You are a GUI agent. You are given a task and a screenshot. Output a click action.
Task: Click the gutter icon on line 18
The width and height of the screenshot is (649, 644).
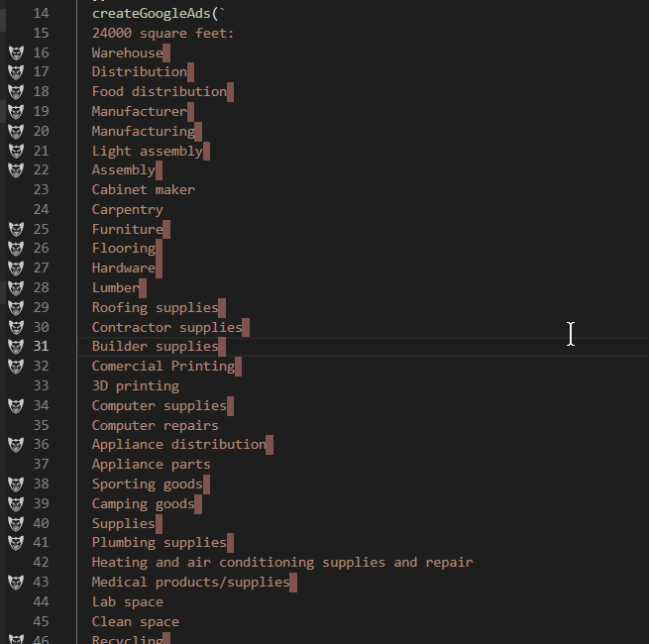(x=16, y=91)
